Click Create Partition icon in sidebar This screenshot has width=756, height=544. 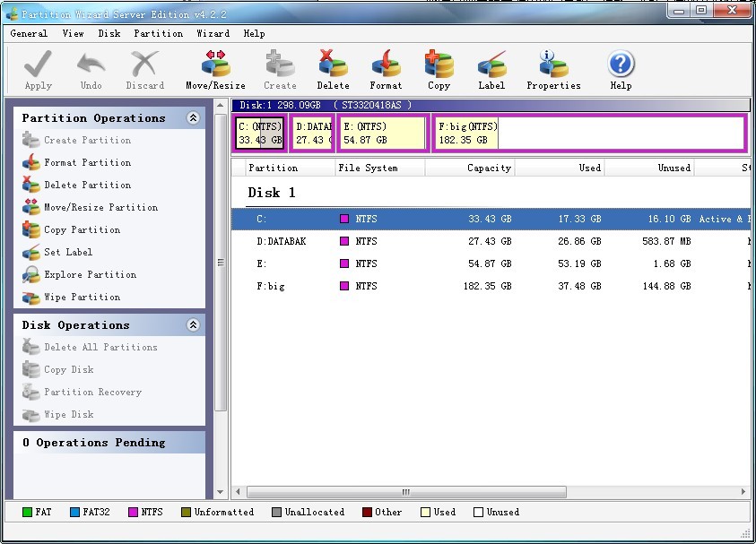tap(30, 140)
